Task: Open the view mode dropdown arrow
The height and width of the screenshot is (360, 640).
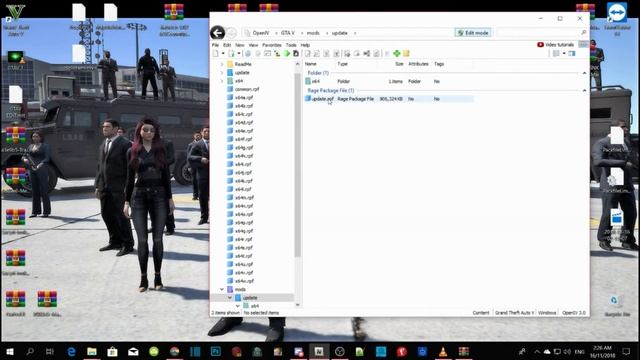Action: coord(564,53)
